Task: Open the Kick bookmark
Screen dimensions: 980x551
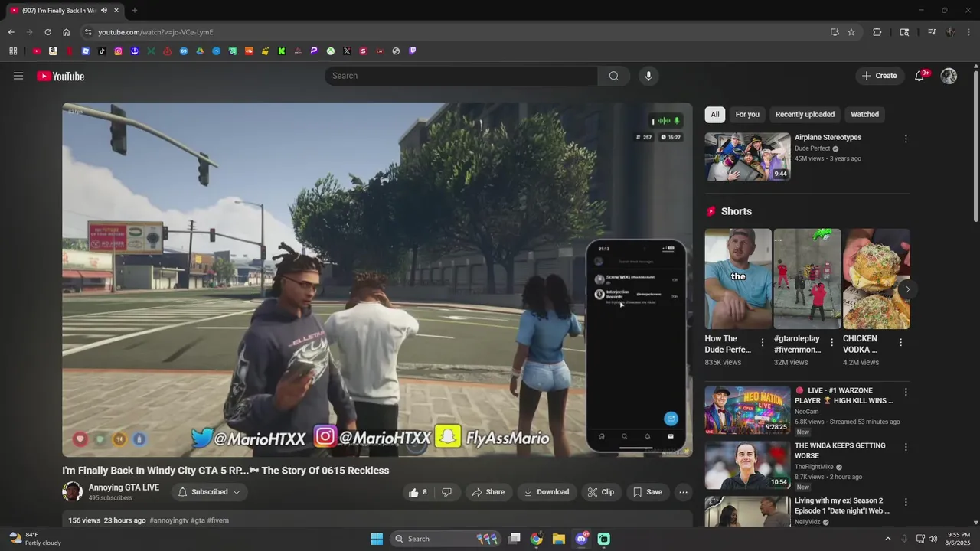Action: click(282, 51)
